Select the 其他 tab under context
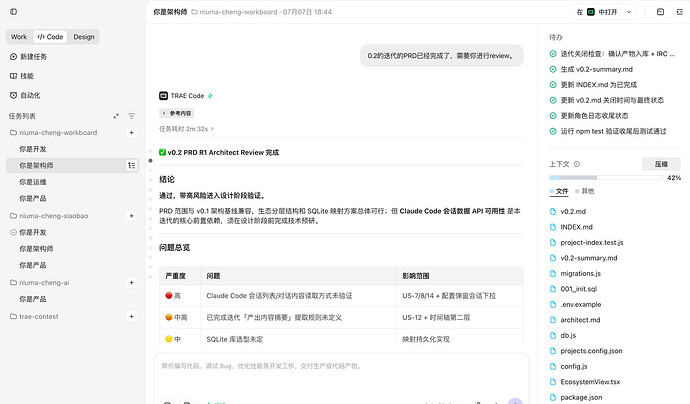The width and height of the screenshot is (690, 404). 585,191
